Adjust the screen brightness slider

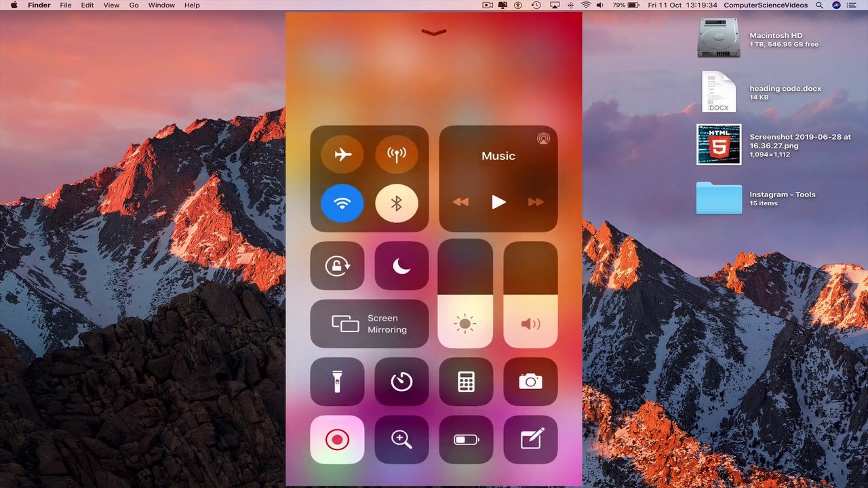[x=465, y=295]
